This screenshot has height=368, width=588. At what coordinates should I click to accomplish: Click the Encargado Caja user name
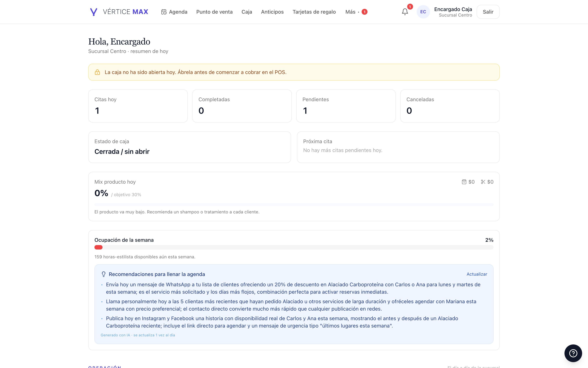tap(453, 9)
